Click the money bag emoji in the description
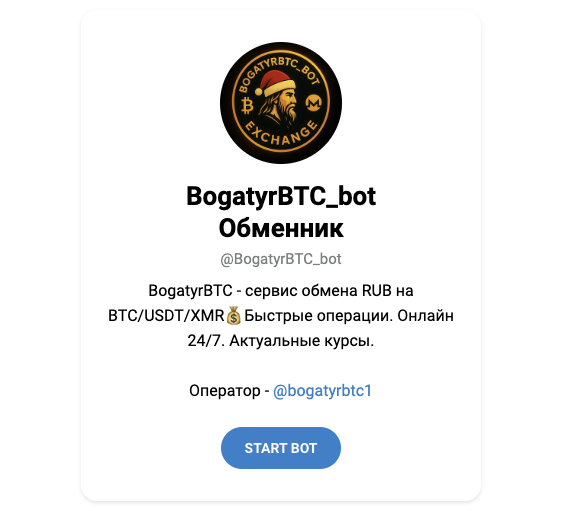The width and height of the screenshot is (563, 511). pyautogui.click(x=233, y=316)
